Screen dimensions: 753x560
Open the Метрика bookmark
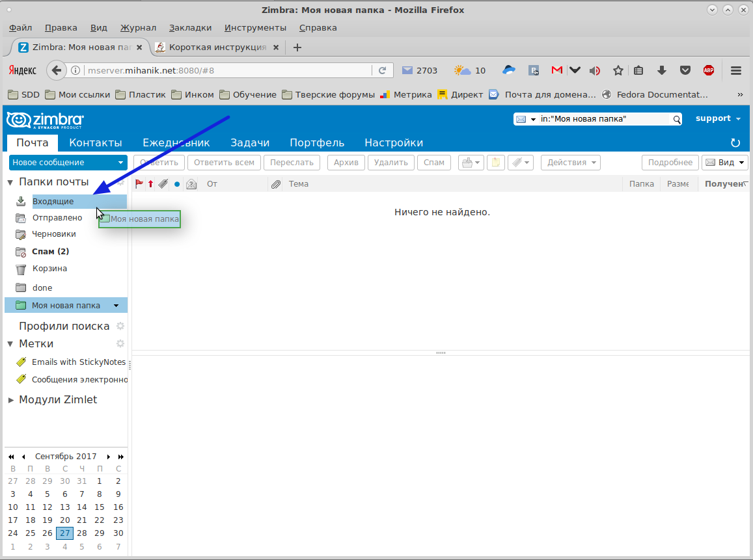coord(406,94)
